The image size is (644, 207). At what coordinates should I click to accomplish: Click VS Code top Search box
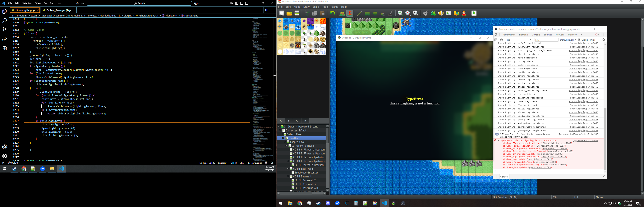click(x=139, y=3)
